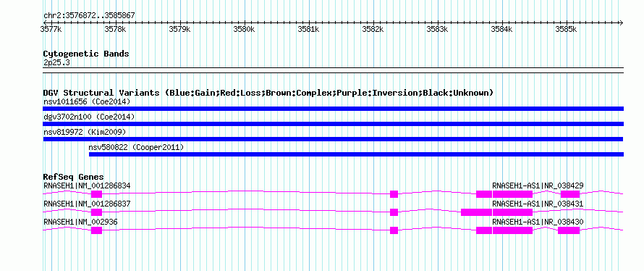This screenshot has width=644, height=271.
Task: Click the Cytogenetic Bands track title
Action: [x=86, y=54]
